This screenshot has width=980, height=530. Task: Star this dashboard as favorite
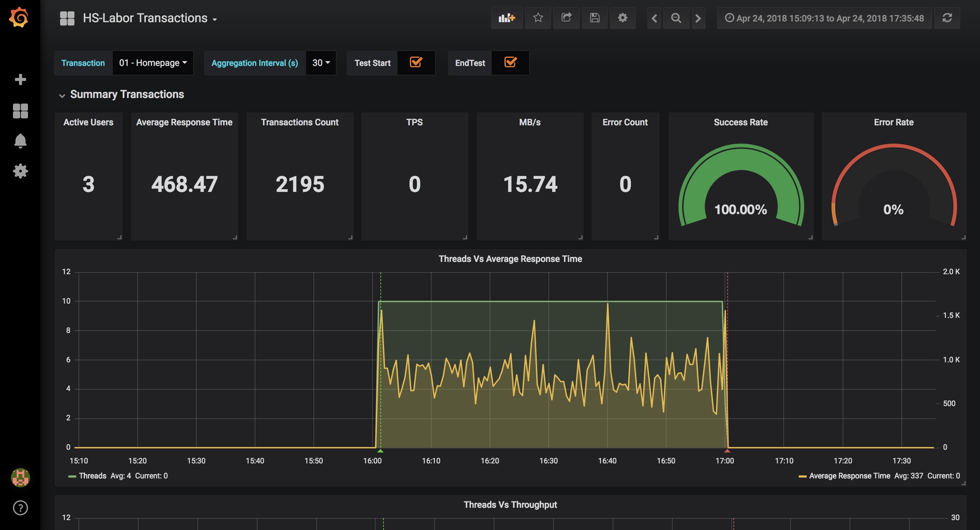pos(538,18)
